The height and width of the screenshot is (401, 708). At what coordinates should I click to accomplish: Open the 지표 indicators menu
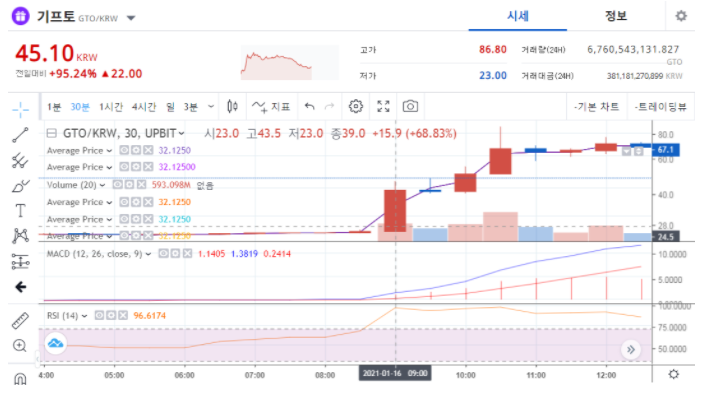(x=271, y=107)
